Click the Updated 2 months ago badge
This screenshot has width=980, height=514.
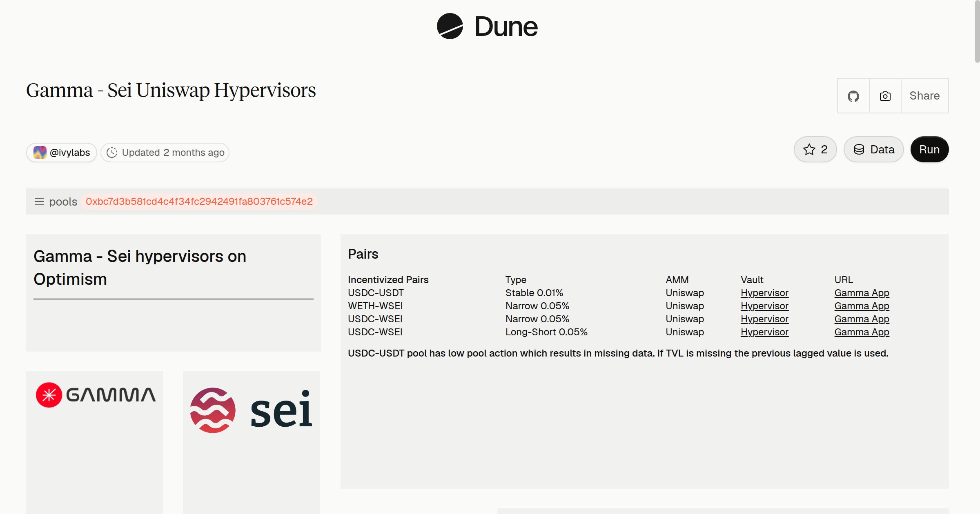coord(165,153)
